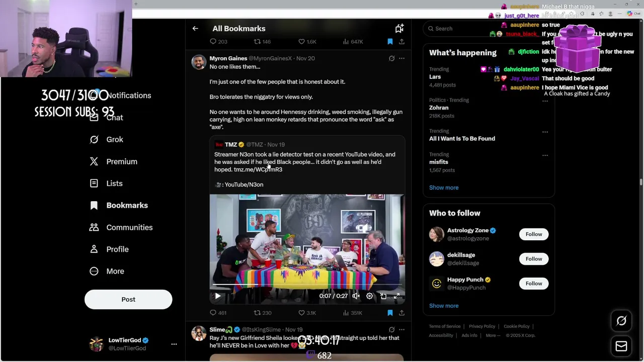Open options for misfits trend
Viewport: 644px width, 362px height.
point(545,155)
